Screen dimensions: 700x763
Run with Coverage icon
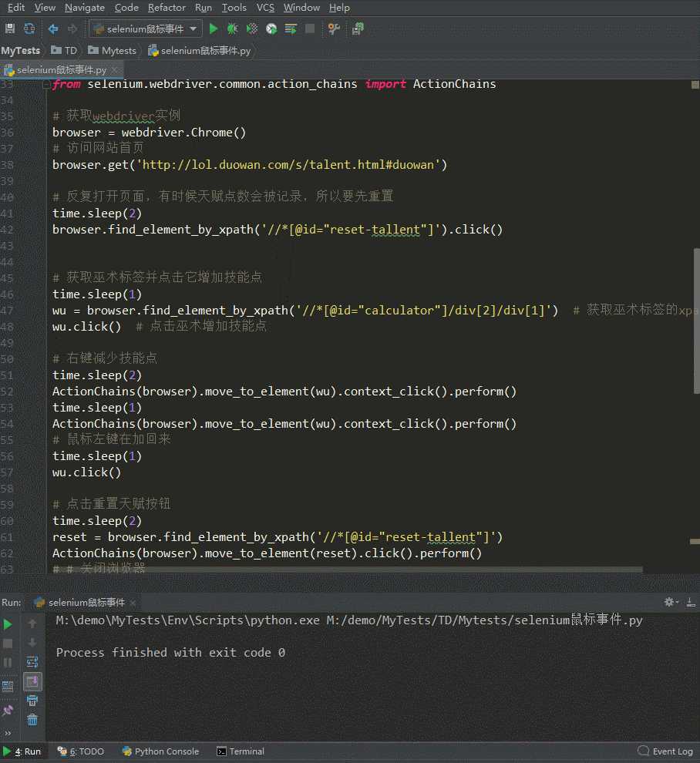coord(251,29)
